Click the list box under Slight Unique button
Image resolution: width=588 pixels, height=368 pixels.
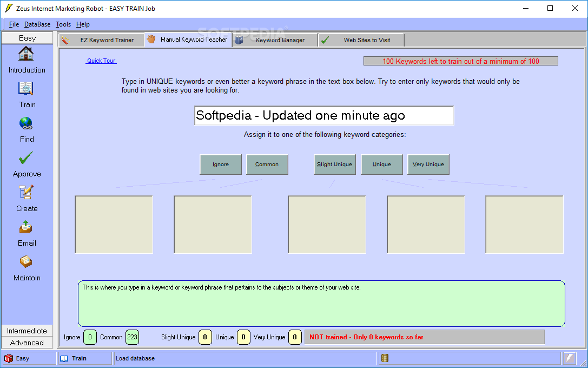327,225
